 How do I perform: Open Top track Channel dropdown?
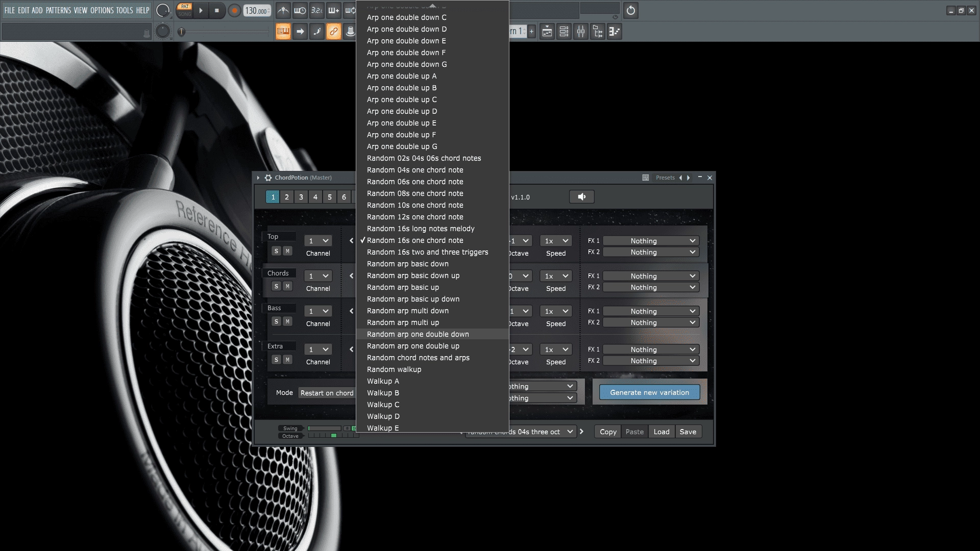(x=318, y=241)
